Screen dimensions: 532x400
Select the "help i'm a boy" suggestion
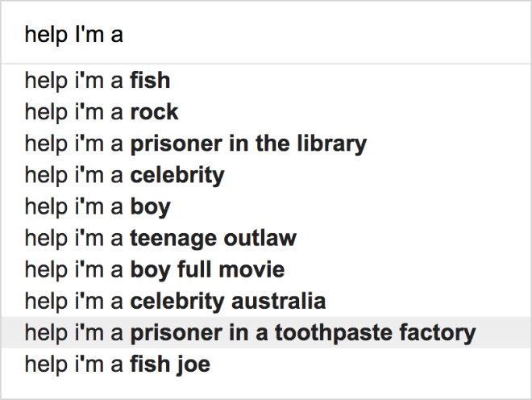point(266,206)
